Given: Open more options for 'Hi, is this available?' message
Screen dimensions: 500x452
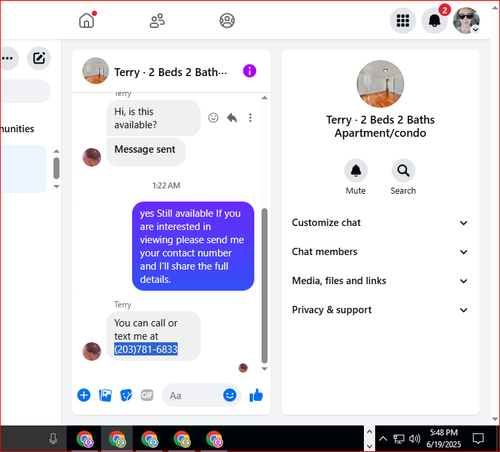Looking at the screenshot, I should (x=250, y=118).
